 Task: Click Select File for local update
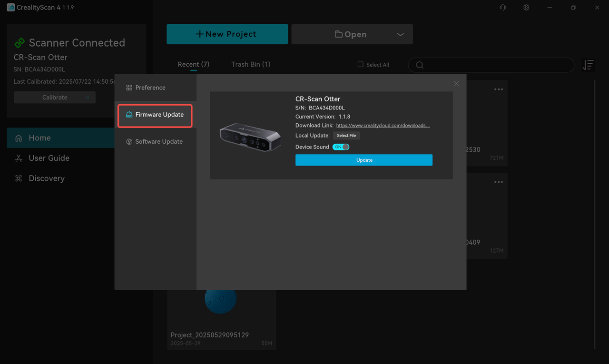pos(346,136)
